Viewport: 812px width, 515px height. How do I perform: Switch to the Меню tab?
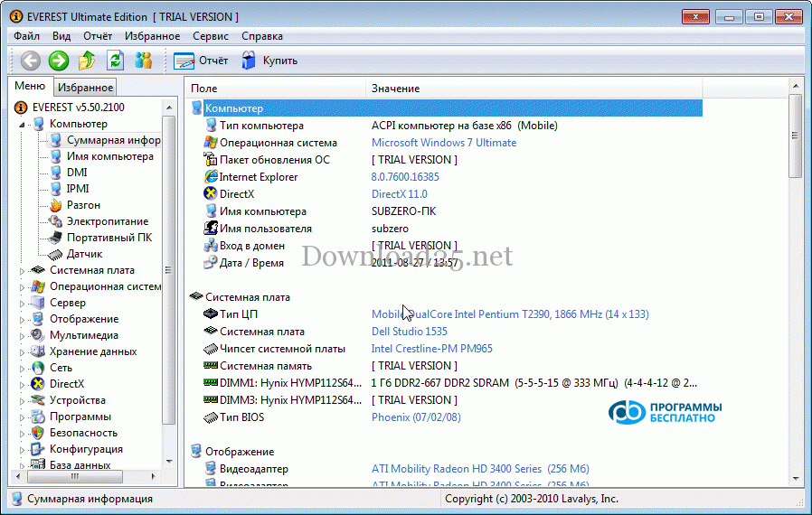point(30,86)
